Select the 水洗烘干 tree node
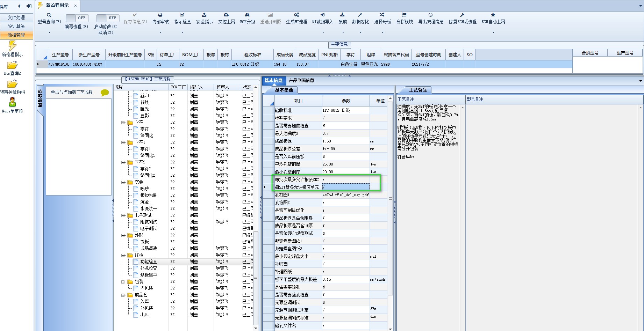 coord(149,209)
